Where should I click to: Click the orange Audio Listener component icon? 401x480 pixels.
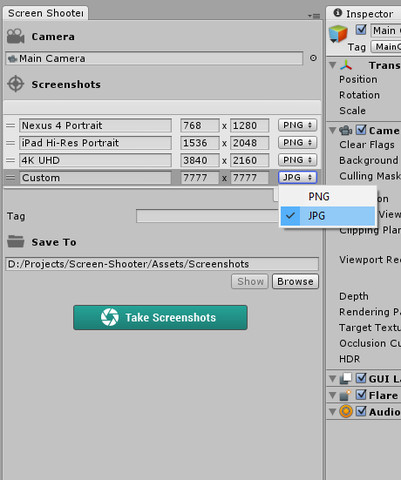coord(346,411)
